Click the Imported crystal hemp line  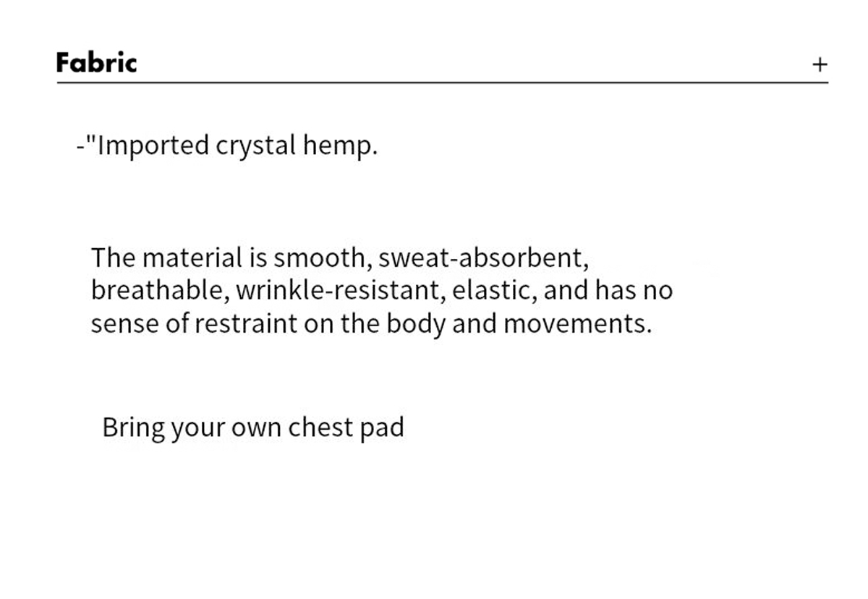[227, 145]
